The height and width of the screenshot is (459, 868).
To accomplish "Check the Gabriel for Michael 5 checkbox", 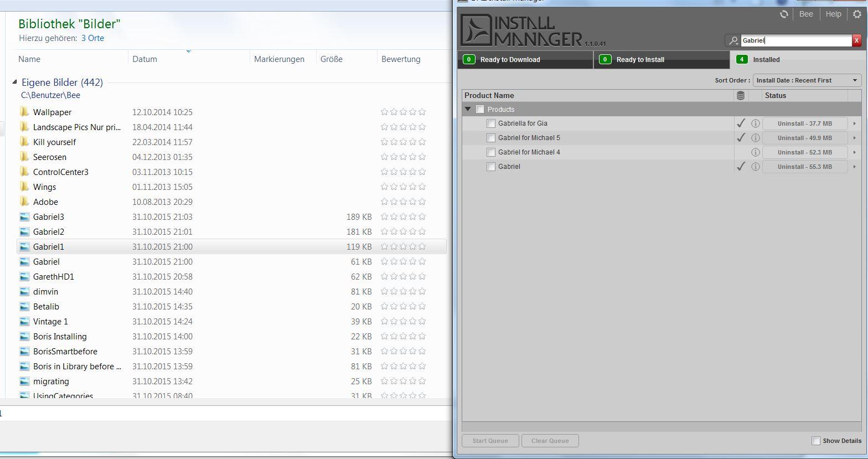I will tap(490, 138).
